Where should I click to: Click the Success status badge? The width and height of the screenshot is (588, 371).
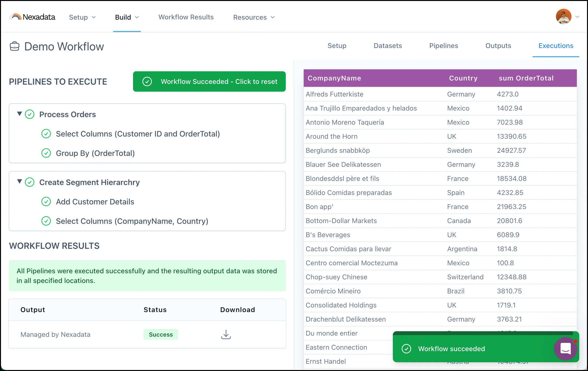(x=161, y=334)
